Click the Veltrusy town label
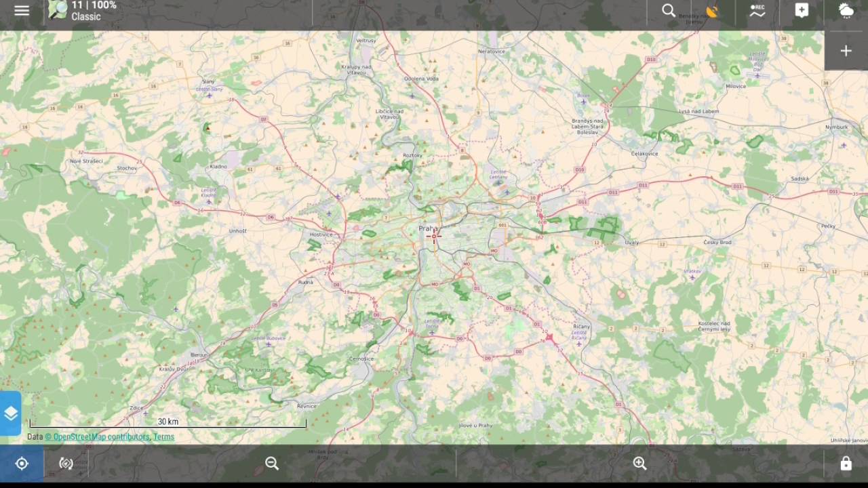Viewport: 868px width, 488px height. coord(366,41)
